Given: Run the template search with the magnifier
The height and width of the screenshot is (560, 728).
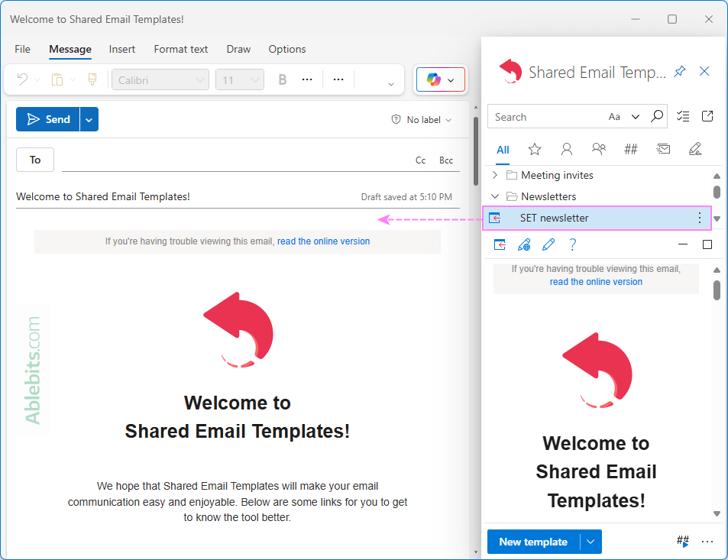Looking at the screenshot, I should tap(657, 116).
